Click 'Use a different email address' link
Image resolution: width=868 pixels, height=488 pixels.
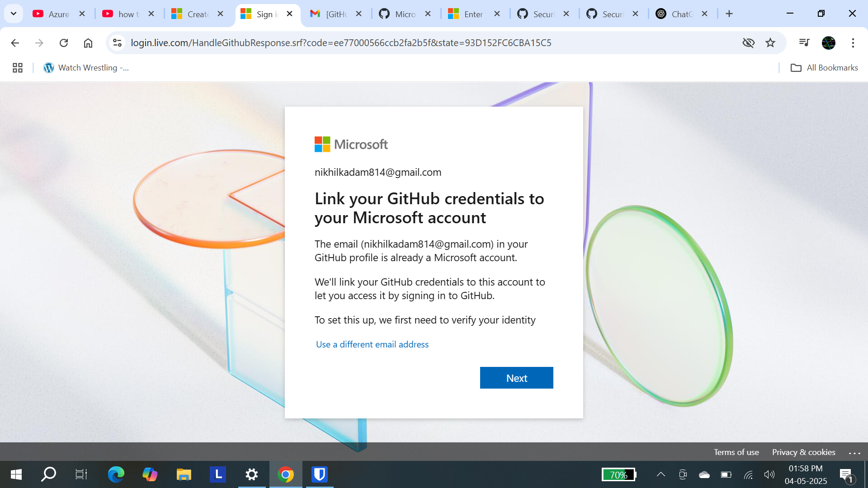tap(372, 344)
